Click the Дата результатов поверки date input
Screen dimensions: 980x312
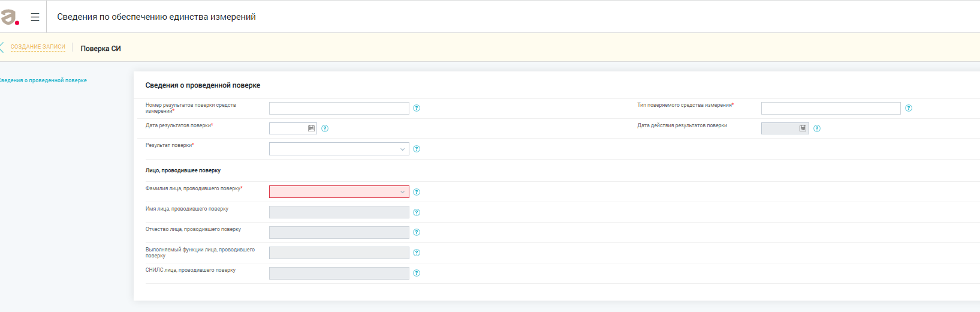288,128
